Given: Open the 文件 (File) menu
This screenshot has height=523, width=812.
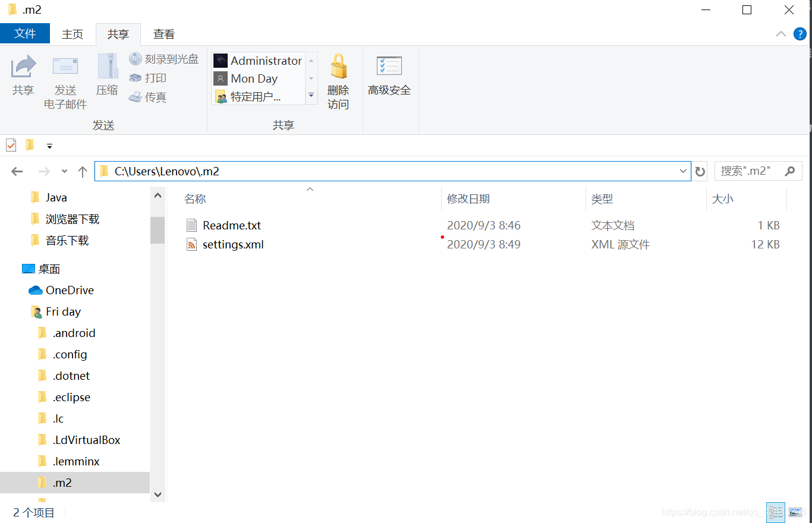Looking at the screenshot, I should tap(25, 33).
